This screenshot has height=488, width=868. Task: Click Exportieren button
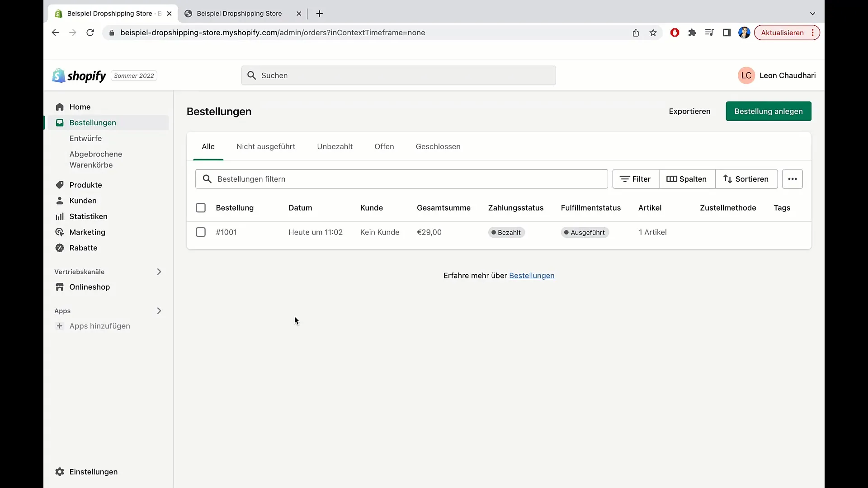(689, 111)
